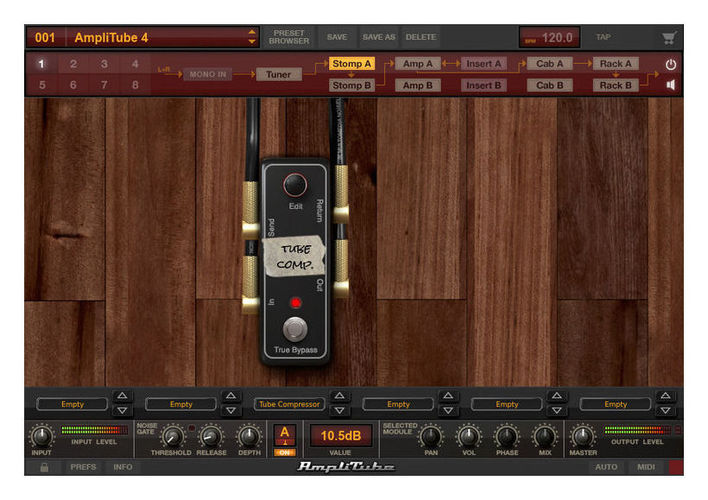This screenshot has width=708, height=500.
Task: Toggle the A module ON switch
Action: click(x=285, y=452)
